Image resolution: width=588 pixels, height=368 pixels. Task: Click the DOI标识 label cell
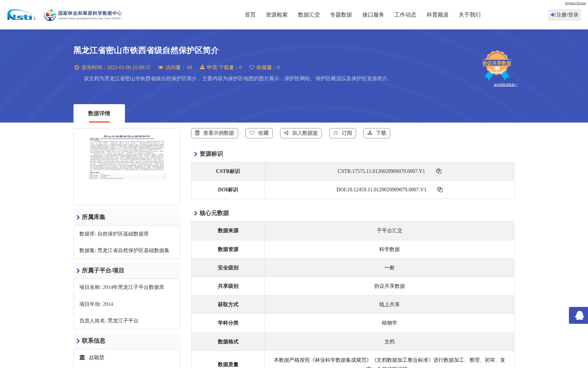click(228, 190)
